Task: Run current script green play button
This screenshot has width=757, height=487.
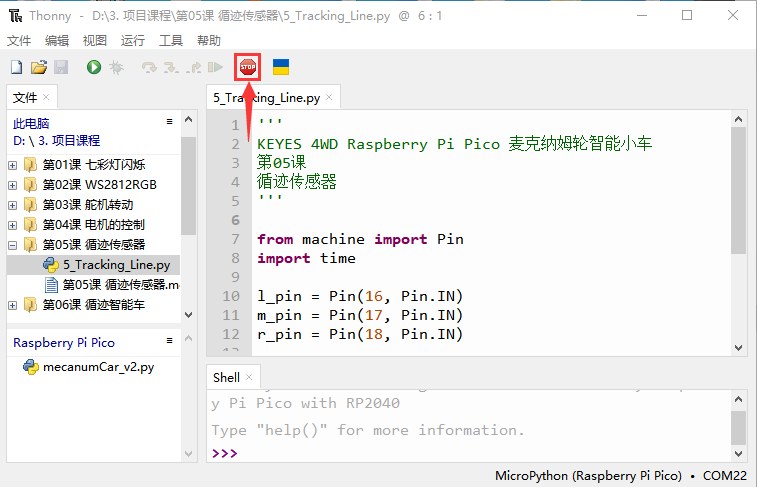Action: 94,67
